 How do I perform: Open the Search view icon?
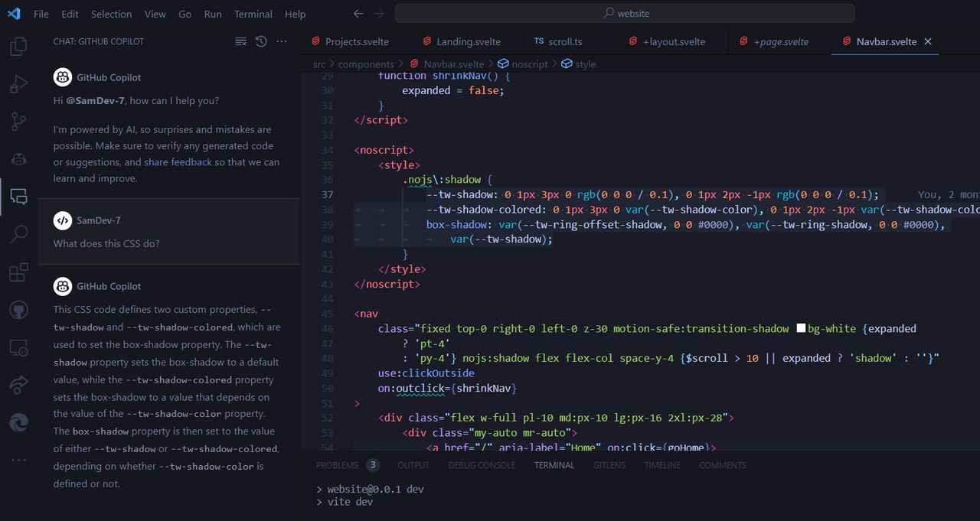[18, 234]
